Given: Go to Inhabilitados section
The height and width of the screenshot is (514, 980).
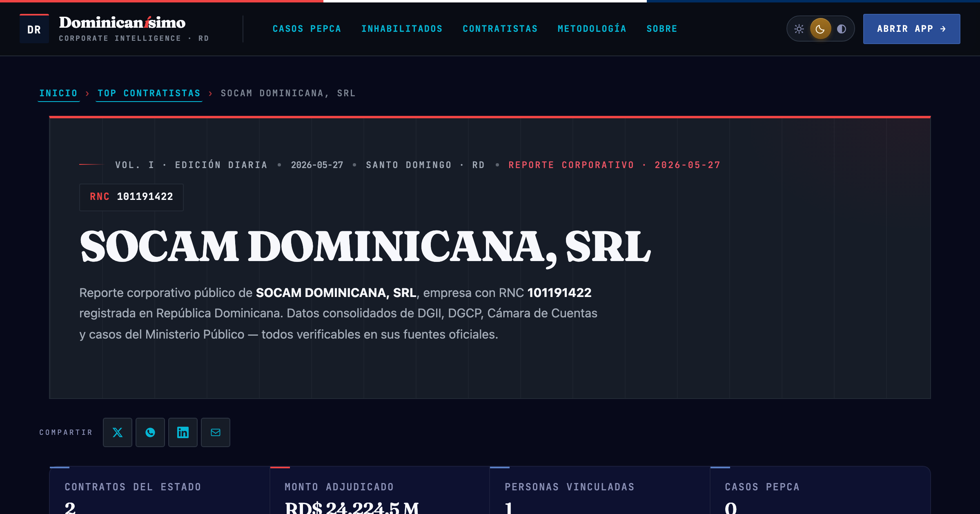Looking at the screenshot, I should point(402,29).
